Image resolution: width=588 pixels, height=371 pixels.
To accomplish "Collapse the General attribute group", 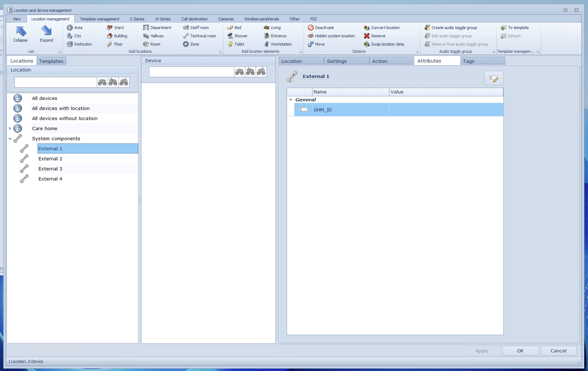I will tap(291, 100).
